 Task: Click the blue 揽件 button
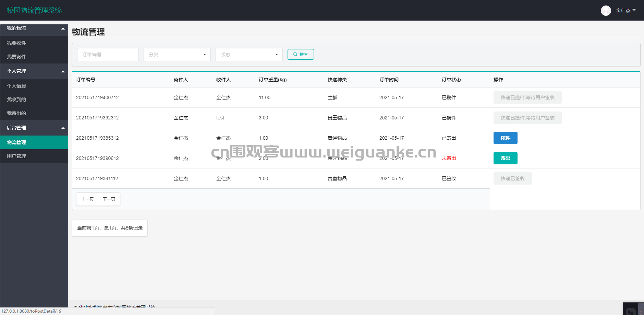click(505, 138)
